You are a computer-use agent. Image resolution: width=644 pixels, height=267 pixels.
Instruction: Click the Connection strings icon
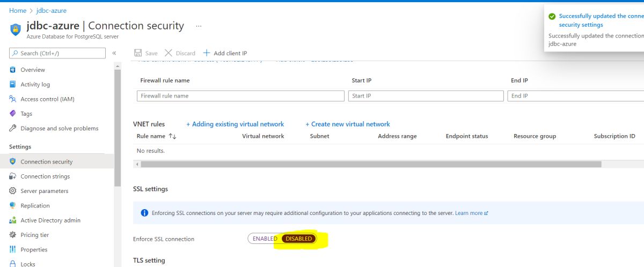pyautogui.click(x=13, y=176)
